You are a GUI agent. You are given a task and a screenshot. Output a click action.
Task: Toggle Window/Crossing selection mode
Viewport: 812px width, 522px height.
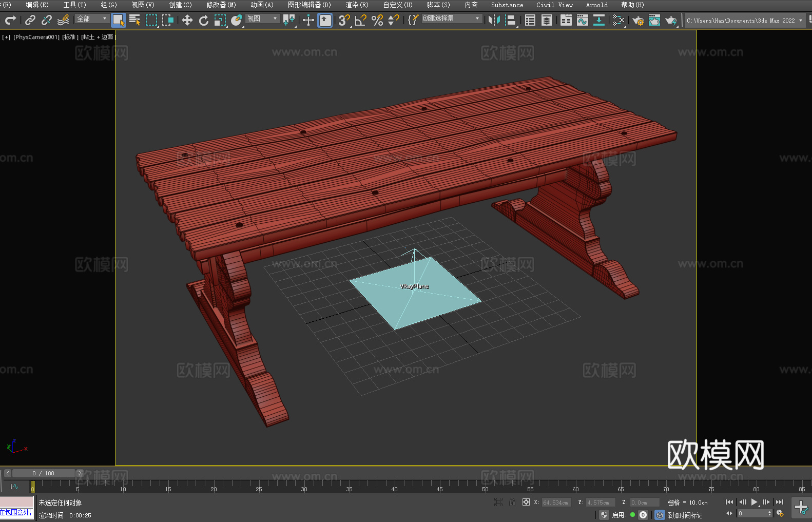coord(168,20)
